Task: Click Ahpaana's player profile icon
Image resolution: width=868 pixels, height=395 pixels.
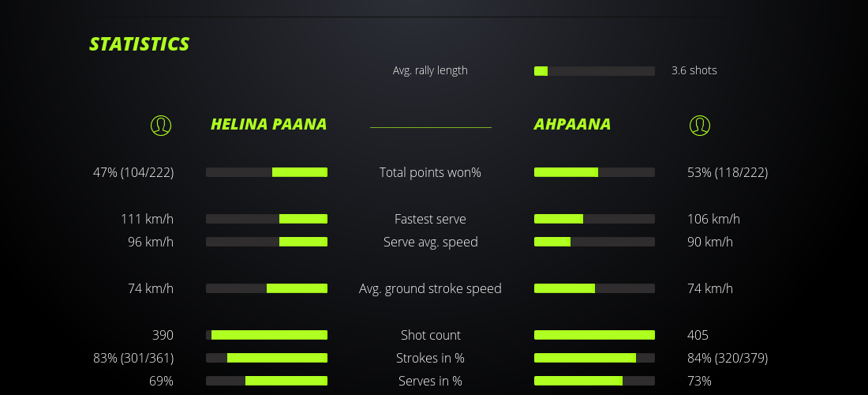Action: pyautogui.click(x=700, y=125)
